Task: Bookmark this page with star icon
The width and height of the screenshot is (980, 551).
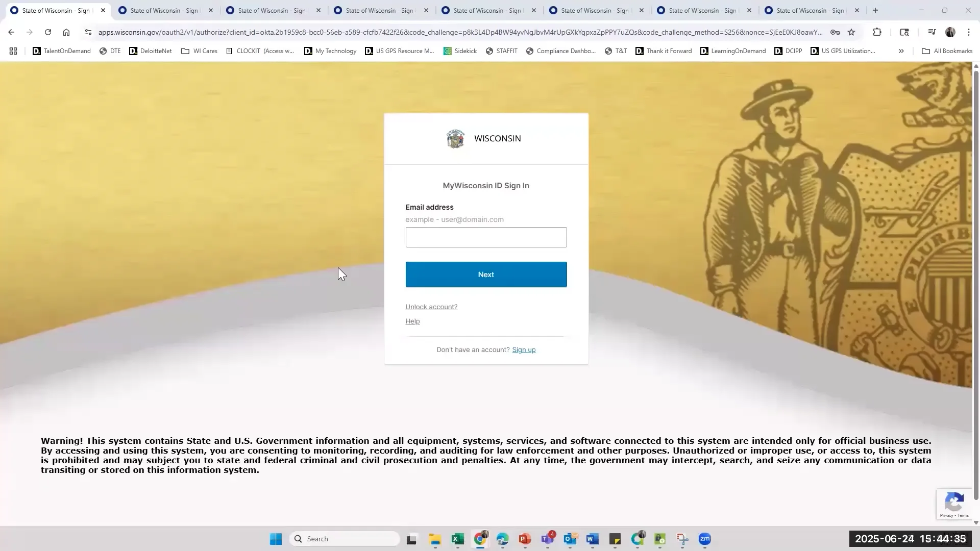Action: (x=851, y=32)
